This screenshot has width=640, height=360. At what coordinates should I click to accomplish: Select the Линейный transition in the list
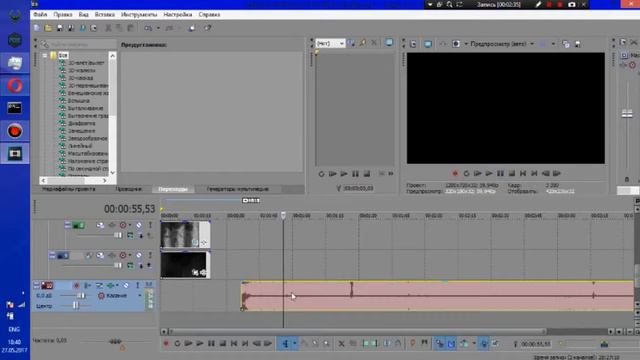[x=80, y=146]
